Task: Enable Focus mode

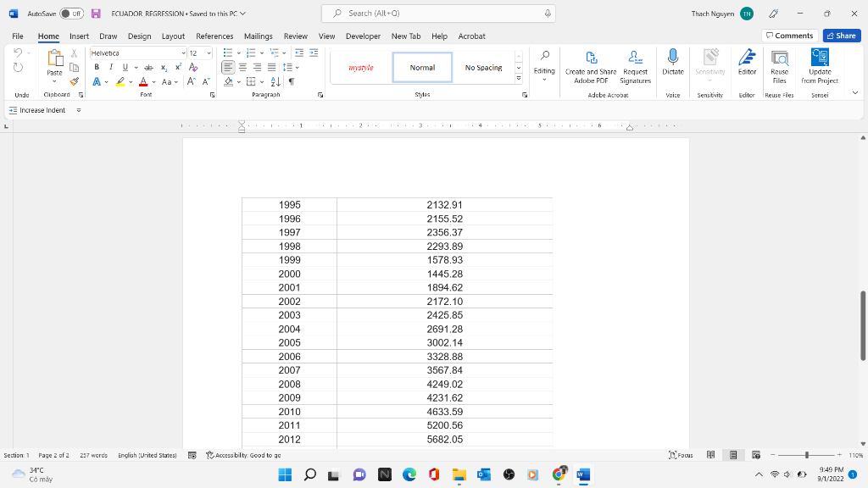Action: (681, 455)
